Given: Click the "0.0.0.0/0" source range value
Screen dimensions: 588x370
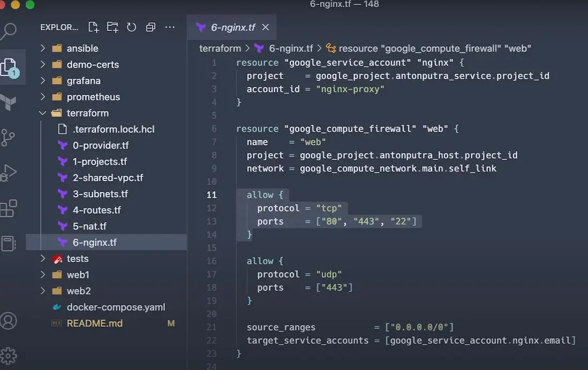Looking at the screenshot, I should (x=419, y=327).
